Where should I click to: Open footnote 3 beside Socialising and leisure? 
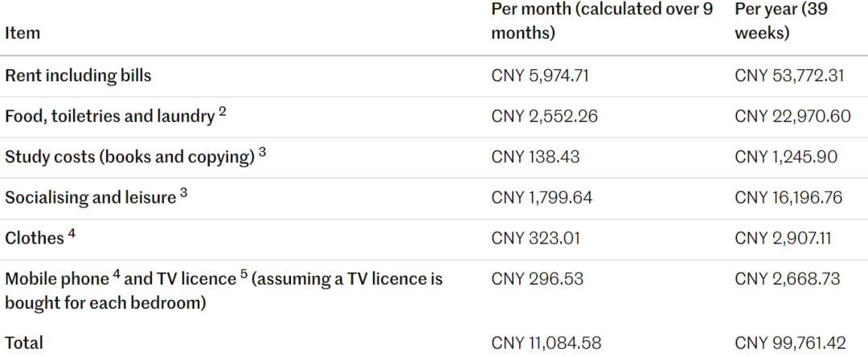184,194
